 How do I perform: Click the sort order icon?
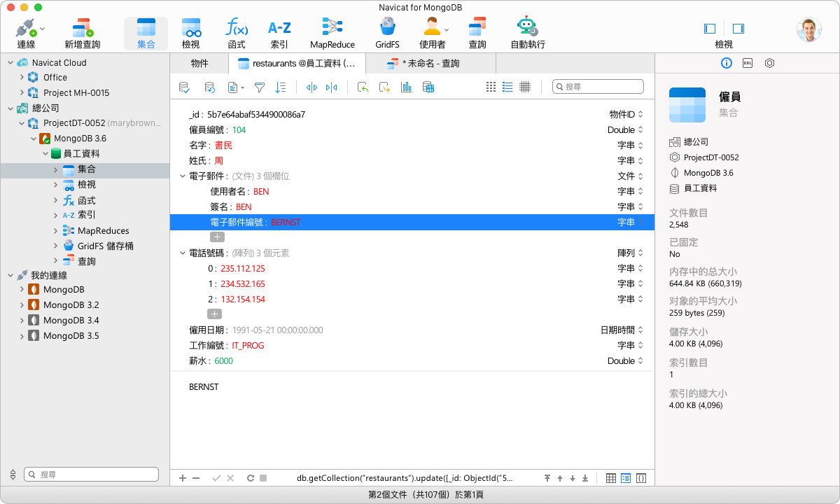[x=281, y=87]
